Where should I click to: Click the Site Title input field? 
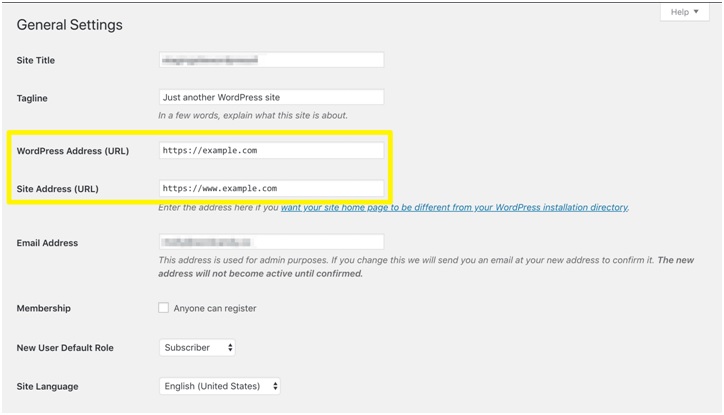point(271,60)
